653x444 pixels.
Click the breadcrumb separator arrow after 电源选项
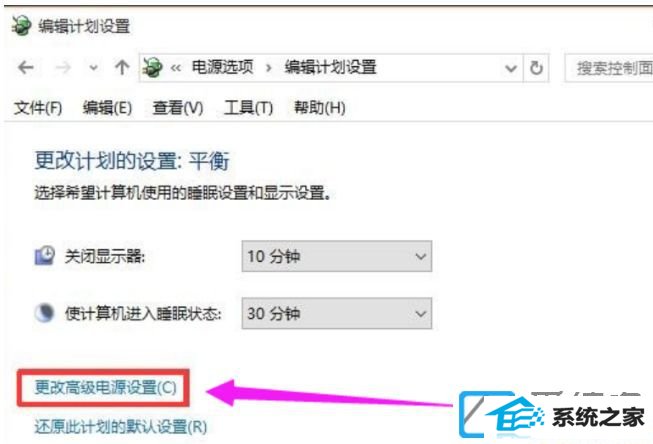pos(269,68)
